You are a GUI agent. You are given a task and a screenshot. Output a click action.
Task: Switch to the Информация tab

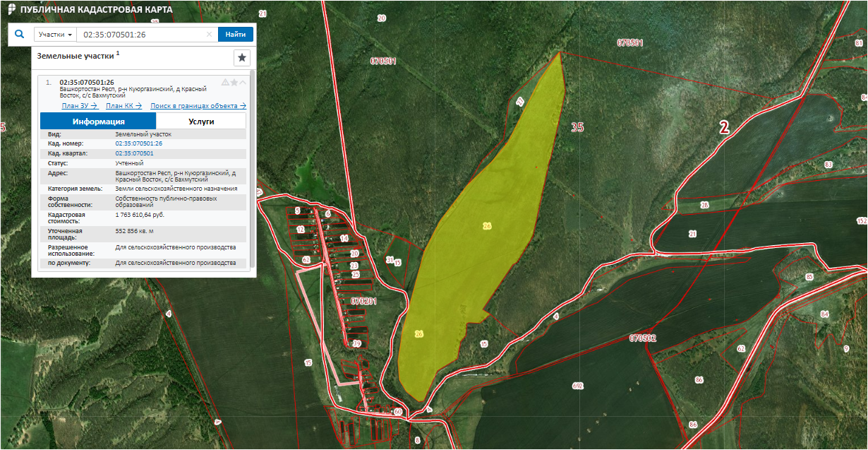[x=98, y=121]
